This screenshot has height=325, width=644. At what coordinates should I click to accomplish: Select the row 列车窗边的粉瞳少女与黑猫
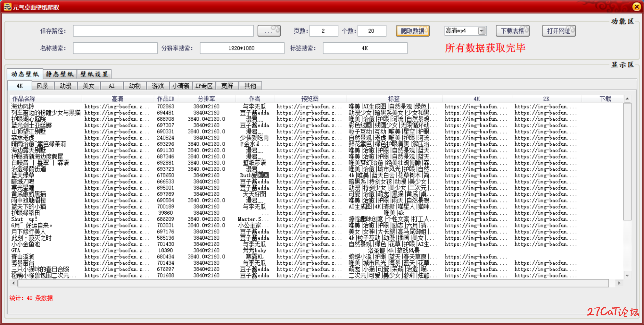click(x=317, y=113)
